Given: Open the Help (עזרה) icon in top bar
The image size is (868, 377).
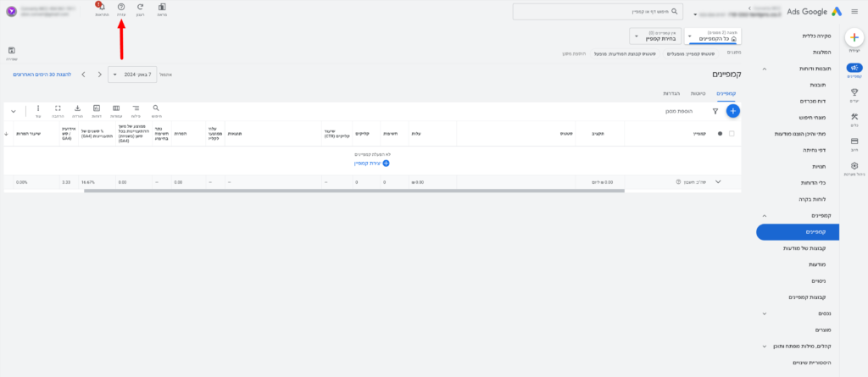Looking at the screenshot, I should click(x=121, y=8).
